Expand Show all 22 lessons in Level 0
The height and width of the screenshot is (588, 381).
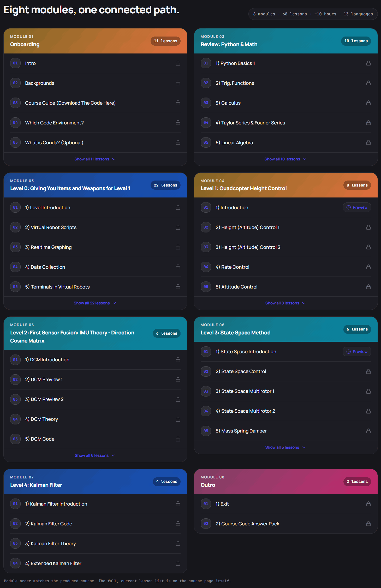[x=95, y=303]
